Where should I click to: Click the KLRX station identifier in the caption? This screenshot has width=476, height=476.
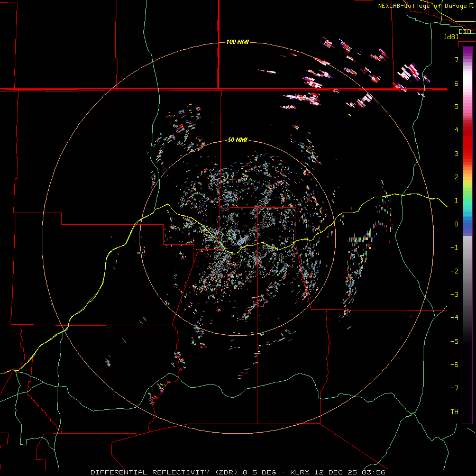point(300,472)
